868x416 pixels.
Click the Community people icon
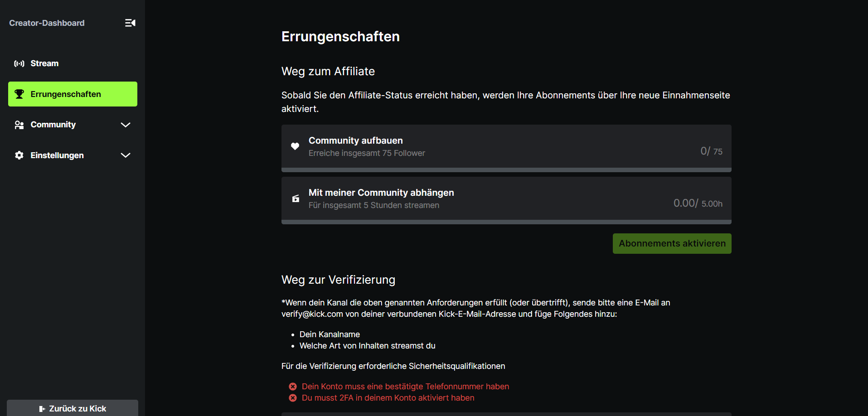(19, 125)
